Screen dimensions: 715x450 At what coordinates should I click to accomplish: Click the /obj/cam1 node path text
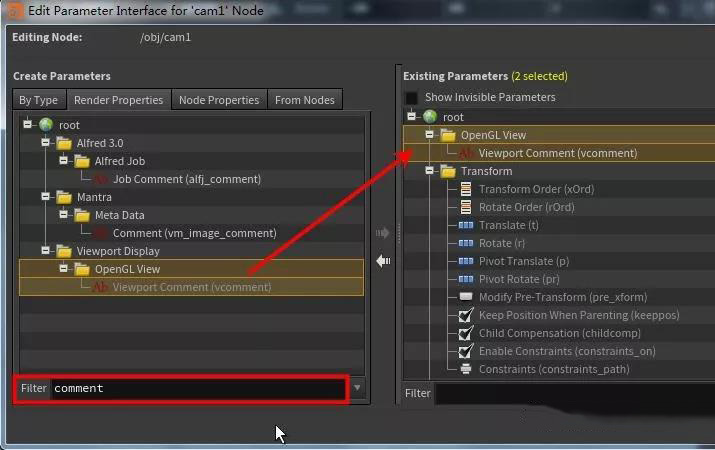[x=166, y=37]
